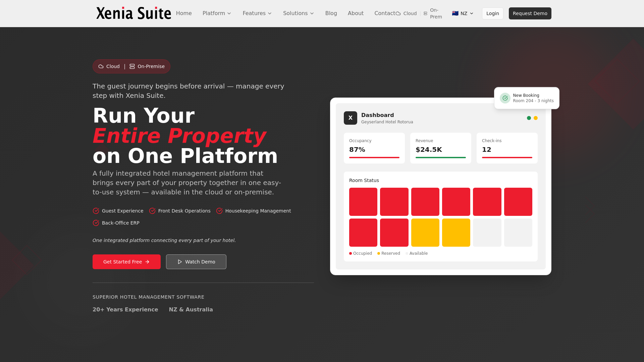Viewport: 644px width, 362px height.
Task: Click the play icon on Watch Demo
Action: (x=180, y=262)
